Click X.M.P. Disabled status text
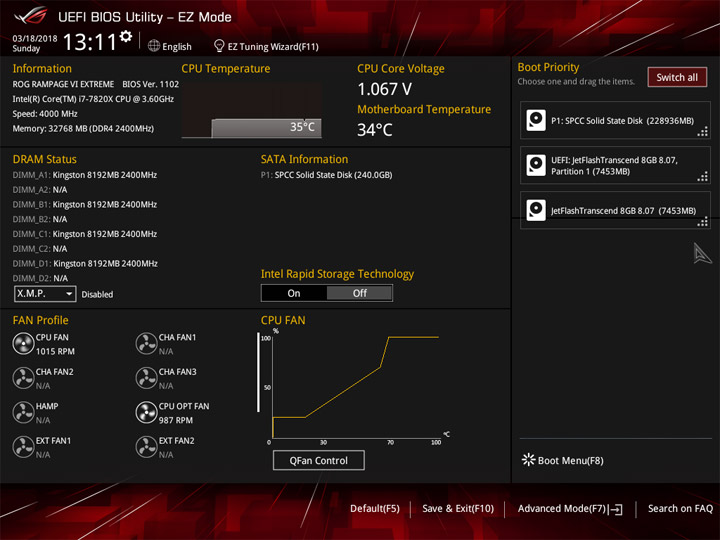The image size is (720, 540). [x=97, y=294]
